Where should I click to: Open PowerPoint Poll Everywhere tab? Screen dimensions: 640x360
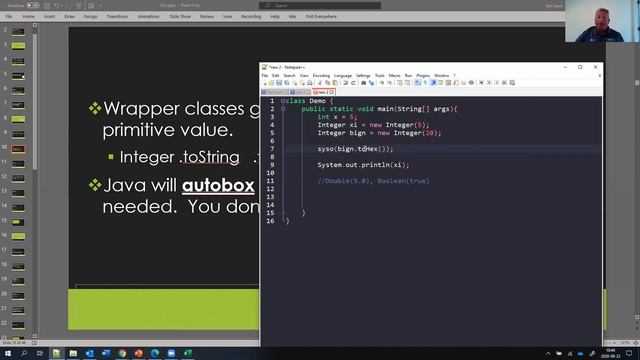(321, 16)
